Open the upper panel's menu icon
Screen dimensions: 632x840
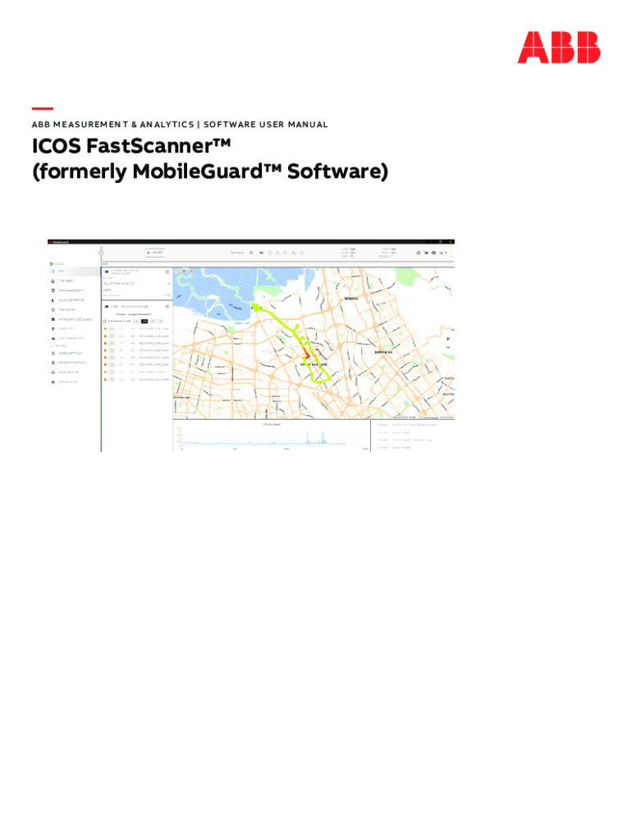(167, 271)
